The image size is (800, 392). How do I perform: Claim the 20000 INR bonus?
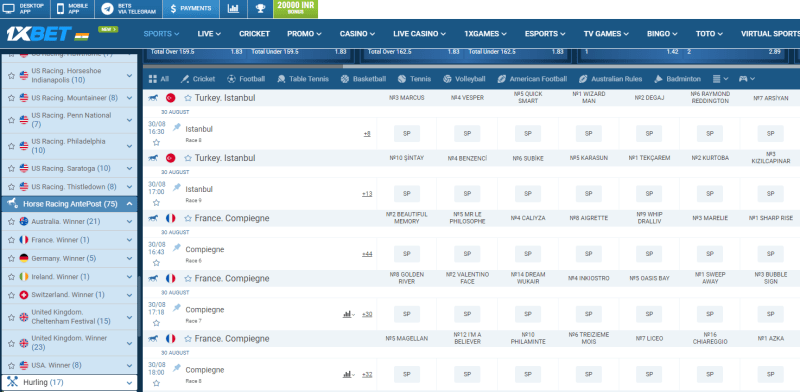295,9
